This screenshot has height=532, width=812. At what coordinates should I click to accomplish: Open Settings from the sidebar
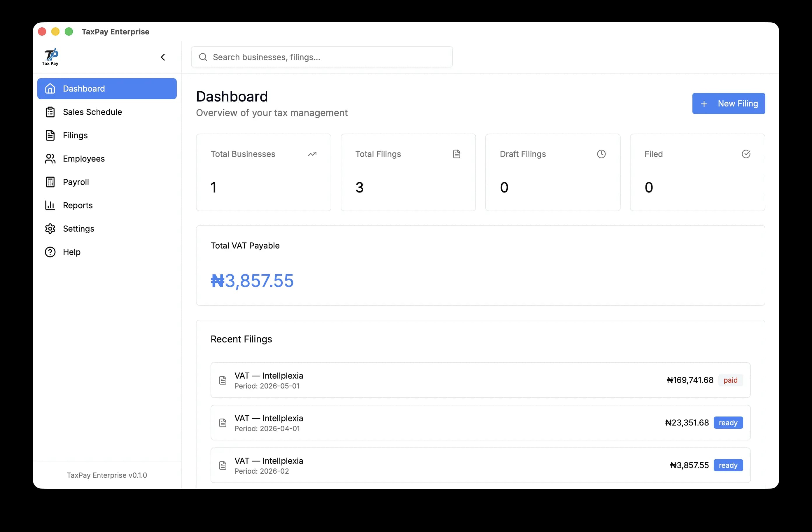(107, 229)
